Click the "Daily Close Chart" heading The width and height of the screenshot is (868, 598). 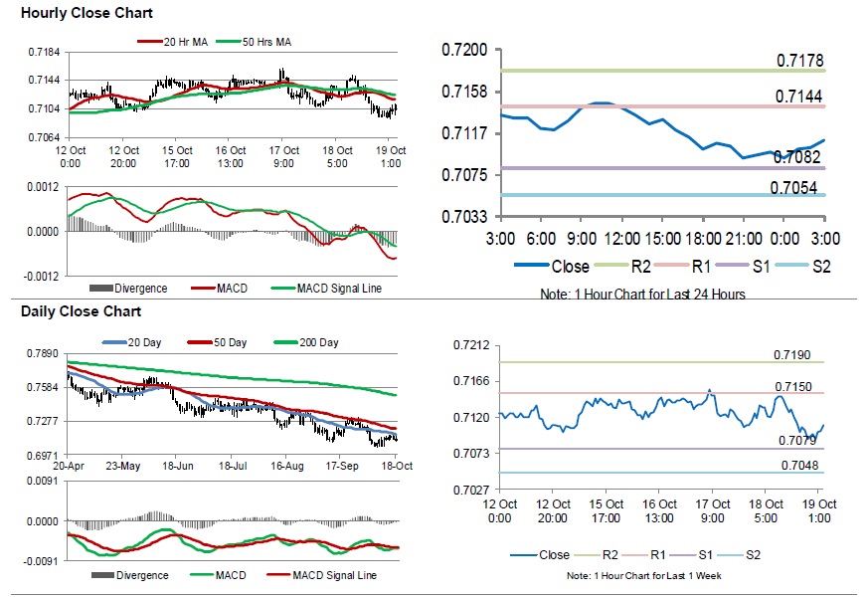pos(81,311)
